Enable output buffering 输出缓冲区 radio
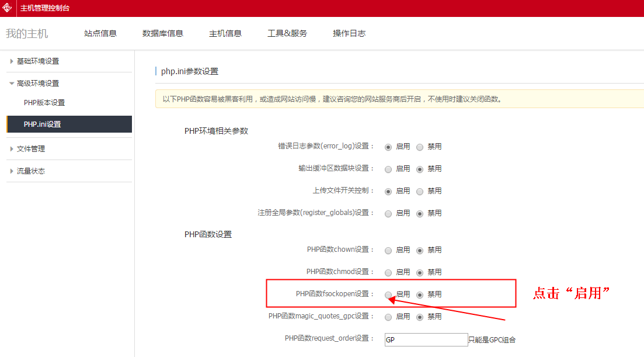This screenshot has height=357, width=644. [x=388, y=169]
